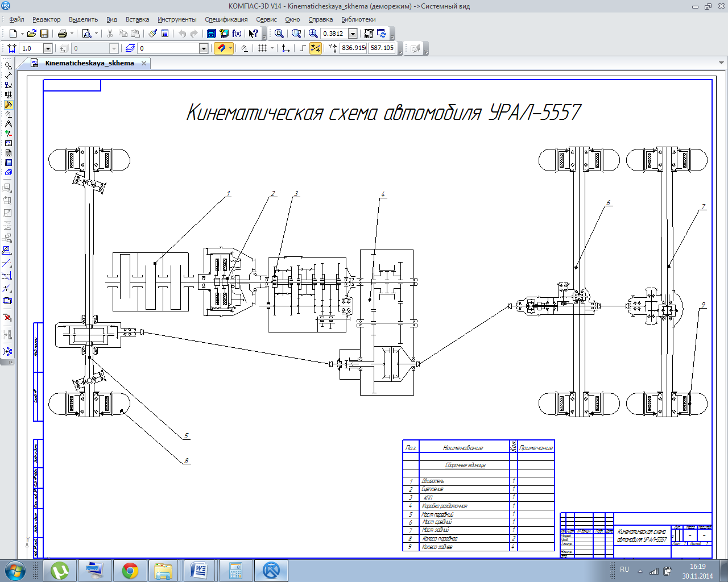
Task: Click the red X delete tool in sidebar
Action: pos(7,318)
